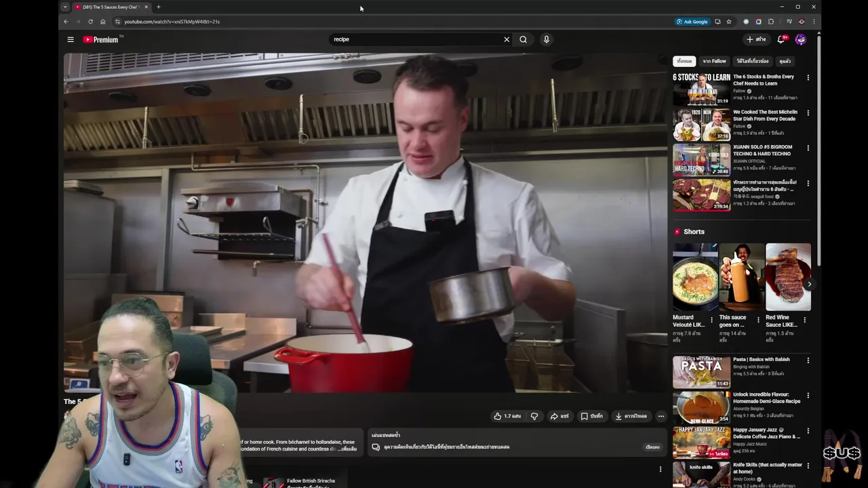This screenshot has width=868, height=488.
Task: Open the Chrome three-dot menu
Action: 814,22
